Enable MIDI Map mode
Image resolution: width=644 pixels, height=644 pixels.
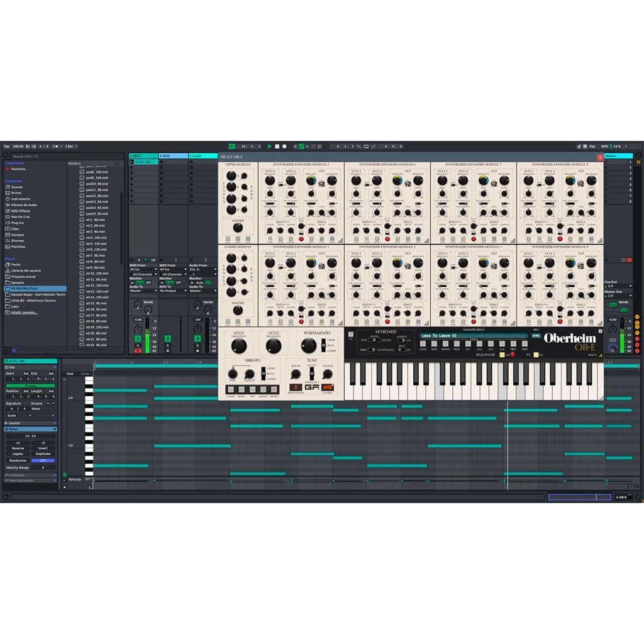604,146
